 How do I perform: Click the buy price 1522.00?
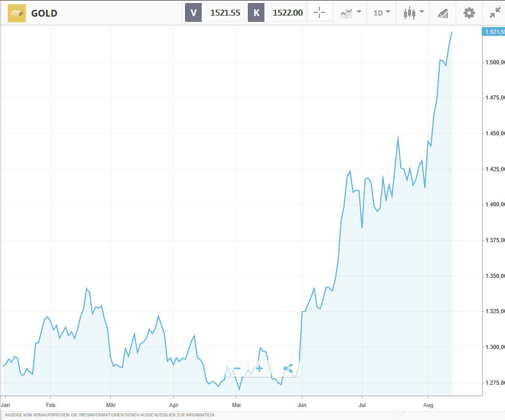click(x=288, y=13)
